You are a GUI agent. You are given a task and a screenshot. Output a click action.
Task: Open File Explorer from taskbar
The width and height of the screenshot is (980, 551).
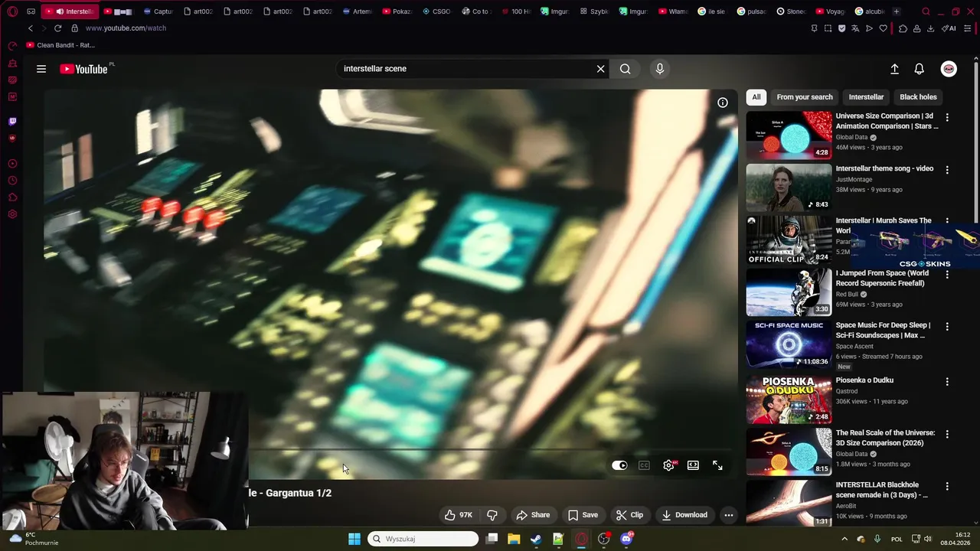click(x=514, y=539)
